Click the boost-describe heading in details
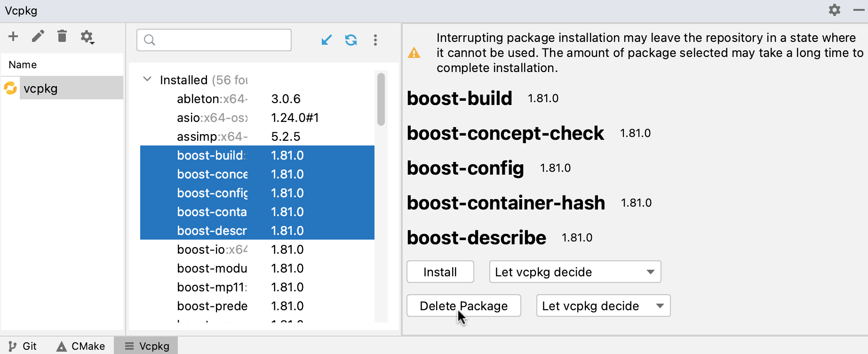Image resolution: width=868 pixels, height=354 pixels. 477,238
